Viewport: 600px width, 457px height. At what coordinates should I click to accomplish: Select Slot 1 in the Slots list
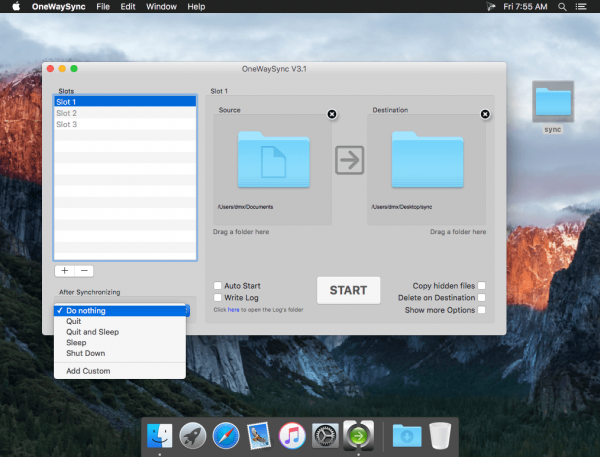pos(125,102)
